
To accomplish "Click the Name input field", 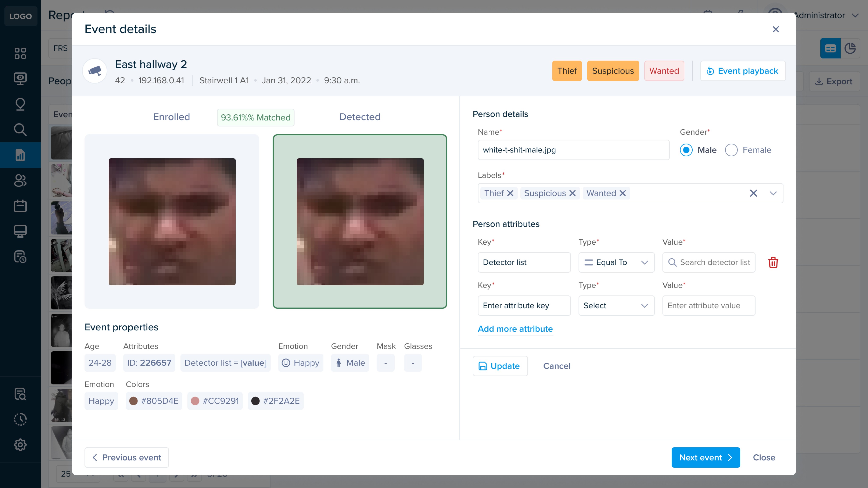I will click(x=573, y=150).
